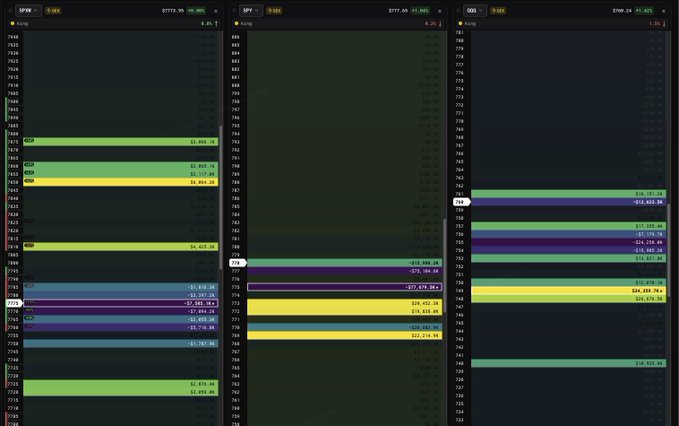Close the QQQ panel with the x
679x426 pixels.
tap(663, 11)
